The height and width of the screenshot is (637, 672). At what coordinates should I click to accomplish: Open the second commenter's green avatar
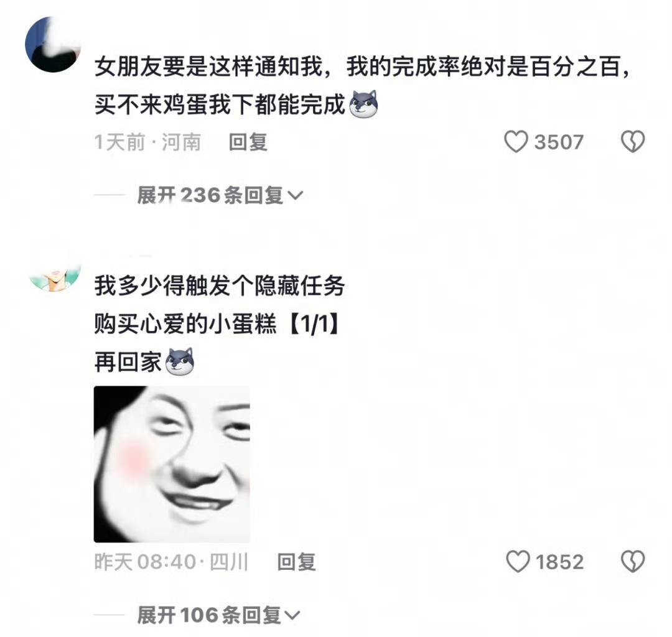[x=55, y=277]
